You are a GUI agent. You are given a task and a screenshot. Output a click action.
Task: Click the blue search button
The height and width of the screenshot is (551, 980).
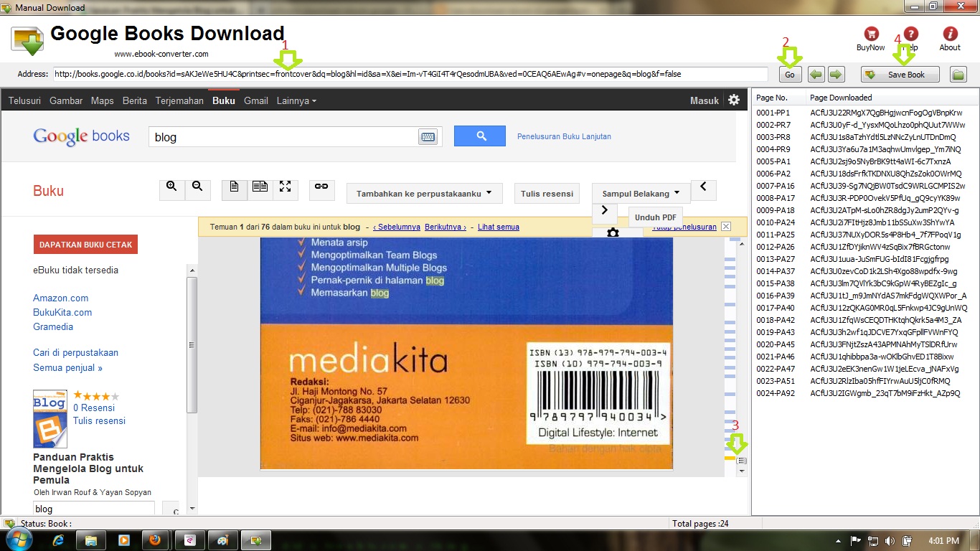(x=481, y=136)
